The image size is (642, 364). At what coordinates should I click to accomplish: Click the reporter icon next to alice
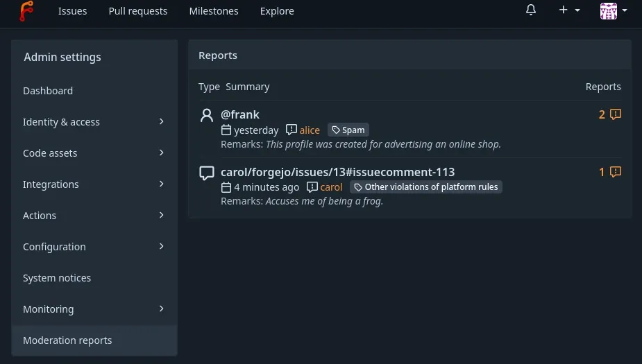[292, 130]
